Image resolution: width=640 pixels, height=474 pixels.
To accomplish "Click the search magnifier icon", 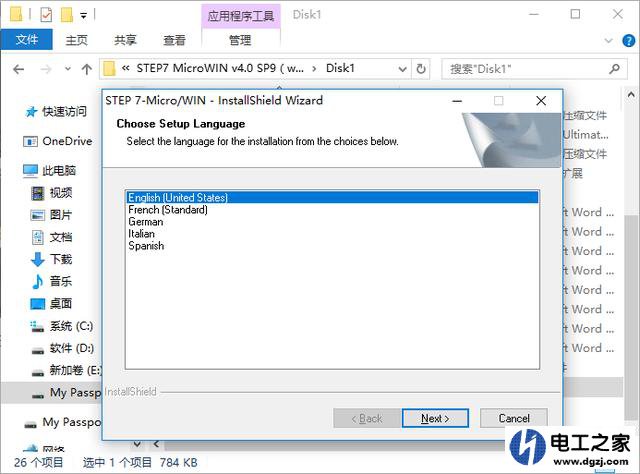I will click(x=614, y=69).
